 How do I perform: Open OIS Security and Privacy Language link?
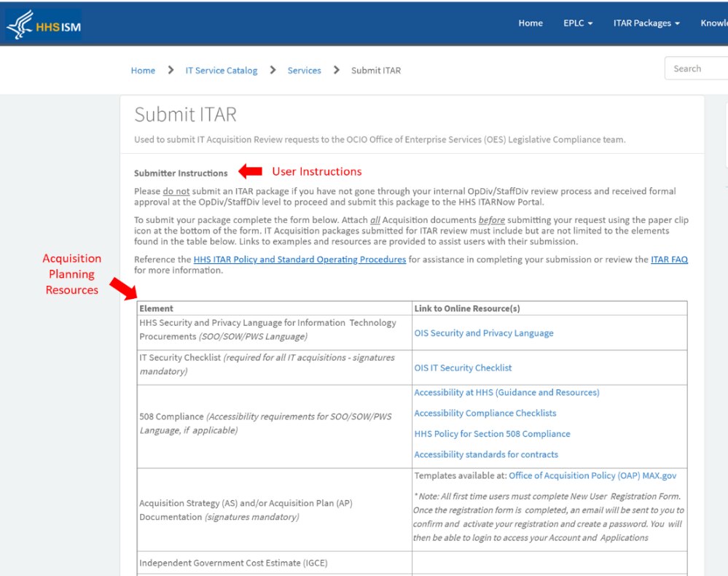click(x=484, y=333)
